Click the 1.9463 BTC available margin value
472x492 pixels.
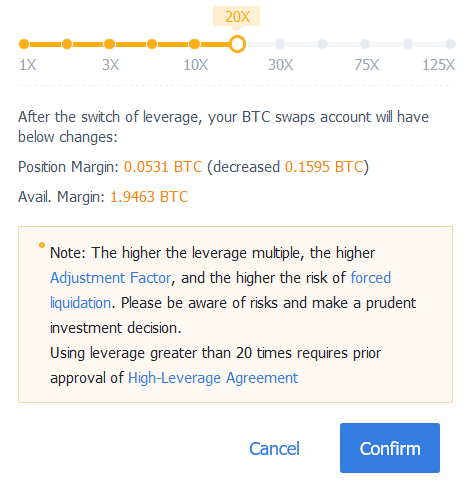149,197
